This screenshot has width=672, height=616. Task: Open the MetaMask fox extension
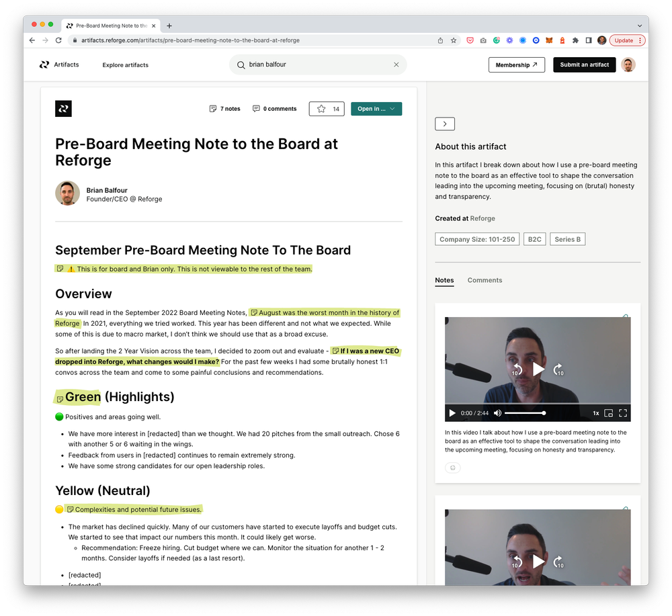coord(549,40)
